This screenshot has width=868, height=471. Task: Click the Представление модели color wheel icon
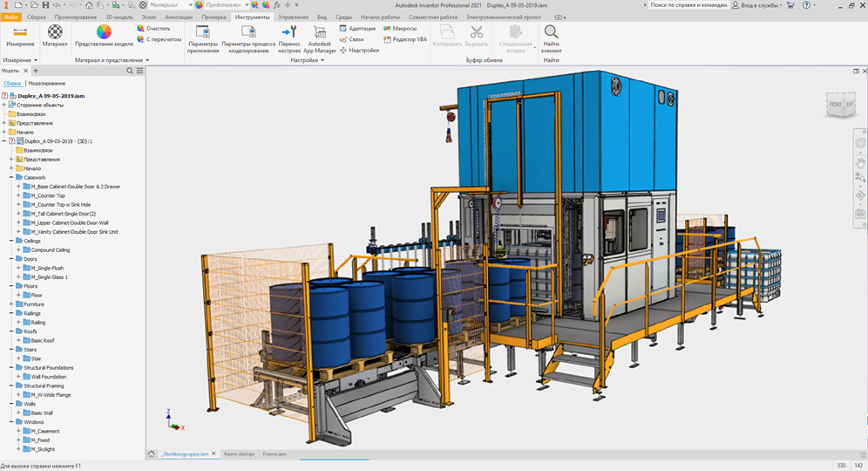coord(104,32)
